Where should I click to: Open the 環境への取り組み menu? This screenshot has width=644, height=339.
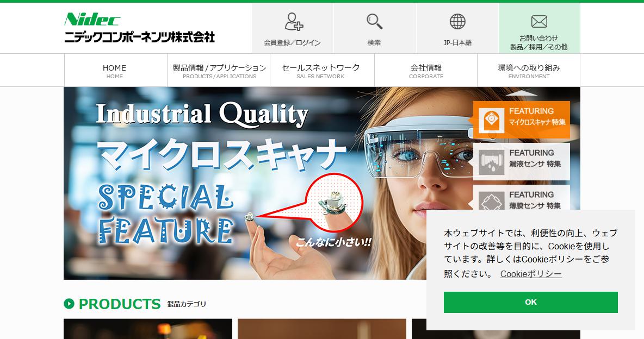(x=529, y=71)
